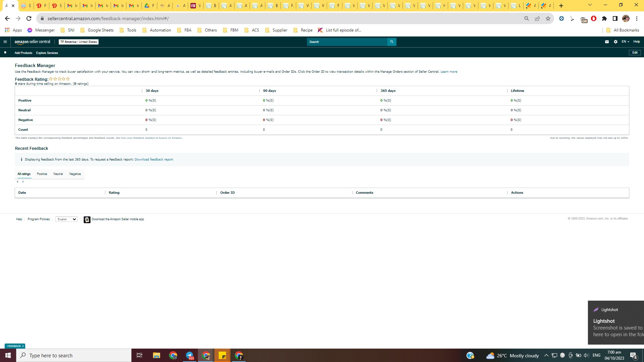Open the messages envelope icon

[607, 42]
